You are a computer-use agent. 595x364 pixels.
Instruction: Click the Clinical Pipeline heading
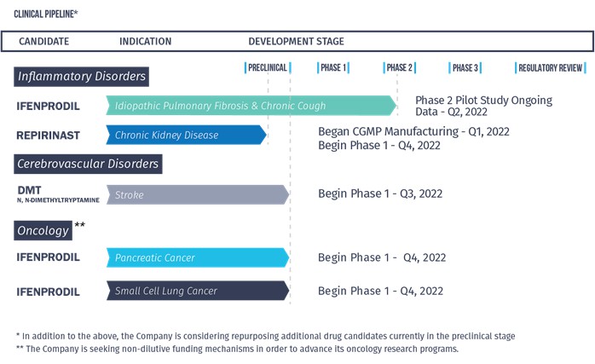click(x=45, y=14)
